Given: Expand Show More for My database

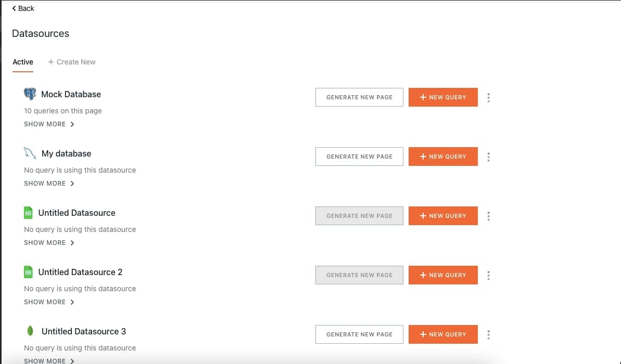Looking at the screenshot, I should (x=49, y=183).
